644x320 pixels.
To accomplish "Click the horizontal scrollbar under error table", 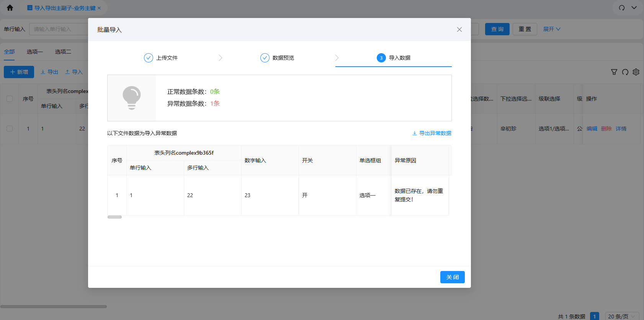I will tap(114, 217).
